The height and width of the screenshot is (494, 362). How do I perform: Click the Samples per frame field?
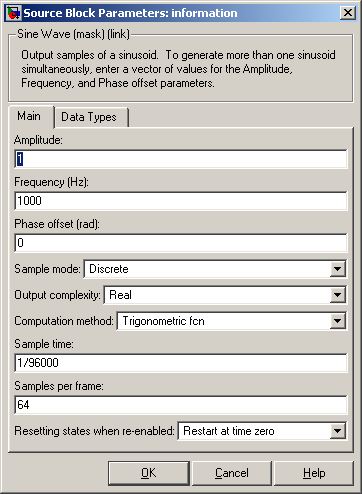pos(181,405)
